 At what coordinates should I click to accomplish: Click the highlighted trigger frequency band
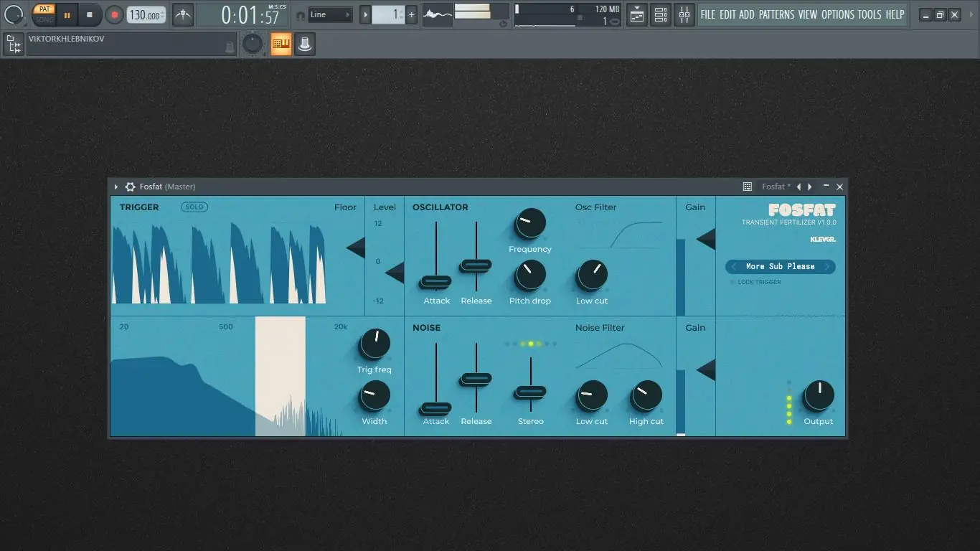(x=281, y=376)
